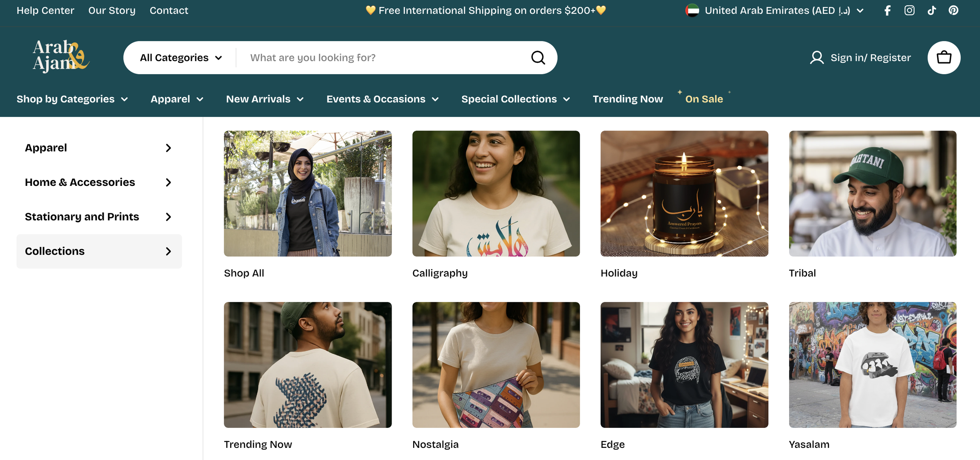Open the All Categories search dropdown
Screen dimensions: 980x460
click(181, 58)
